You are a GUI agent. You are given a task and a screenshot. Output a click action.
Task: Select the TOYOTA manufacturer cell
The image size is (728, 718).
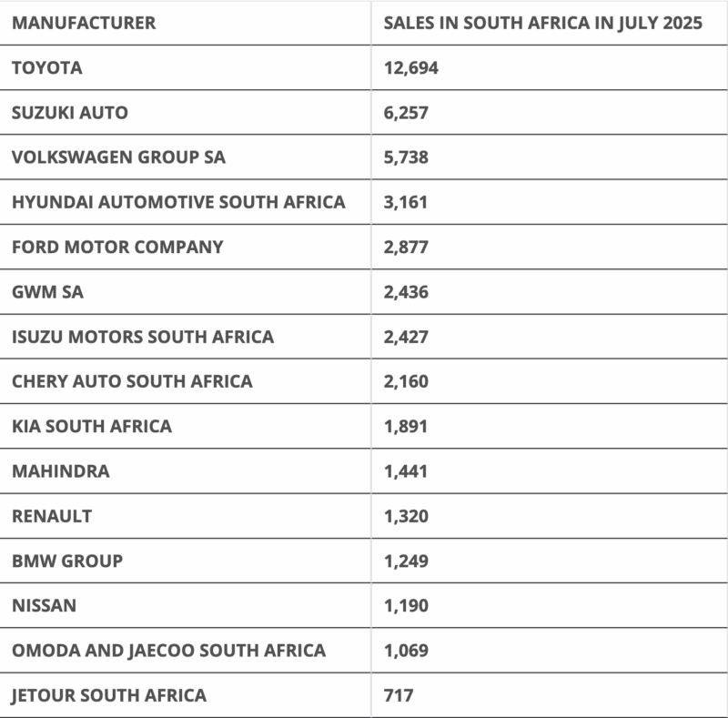47,67
